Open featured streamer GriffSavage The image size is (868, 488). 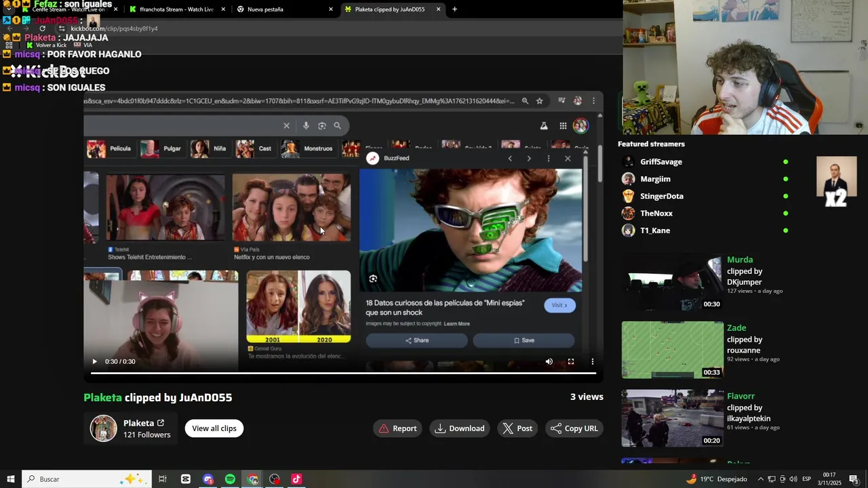pos(661,162)
